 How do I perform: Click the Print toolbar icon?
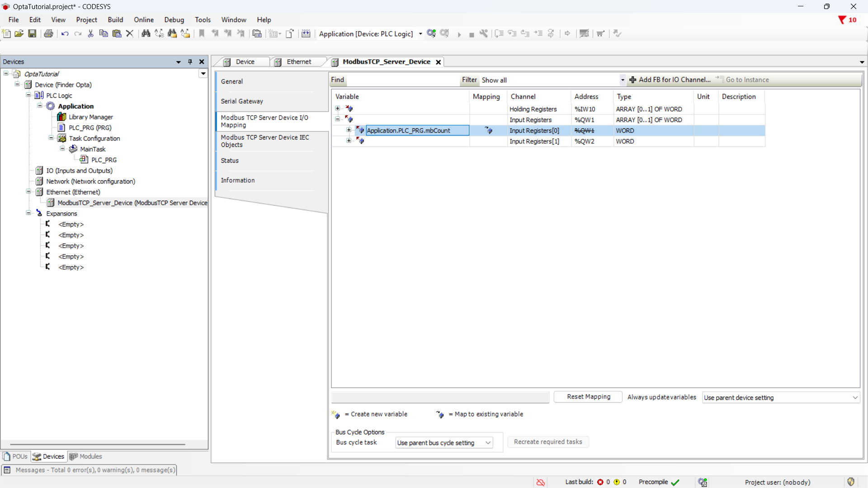pyautogui.click(x=48, y=33)
